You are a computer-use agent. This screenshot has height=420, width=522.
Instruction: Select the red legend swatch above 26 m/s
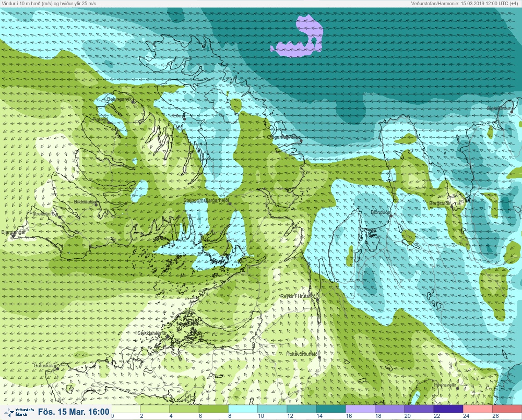pos(507,409)
